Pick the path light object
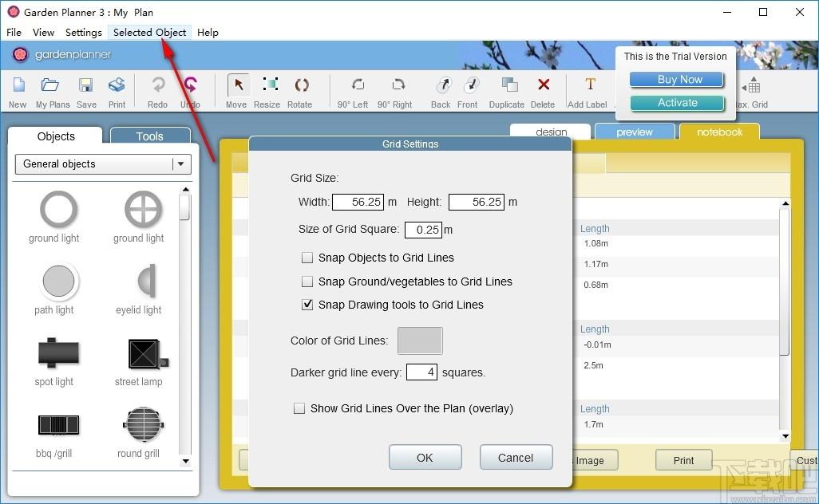Image resolution: width=819 pixels, height=504 pixels. pyautogui.click(x=58, y=281)
